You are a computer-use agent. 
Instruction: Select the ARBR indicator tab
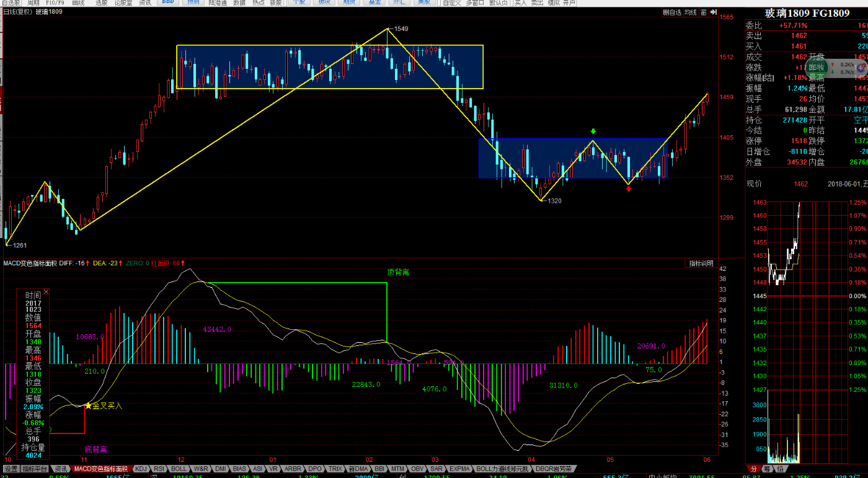tap(293, 469)
